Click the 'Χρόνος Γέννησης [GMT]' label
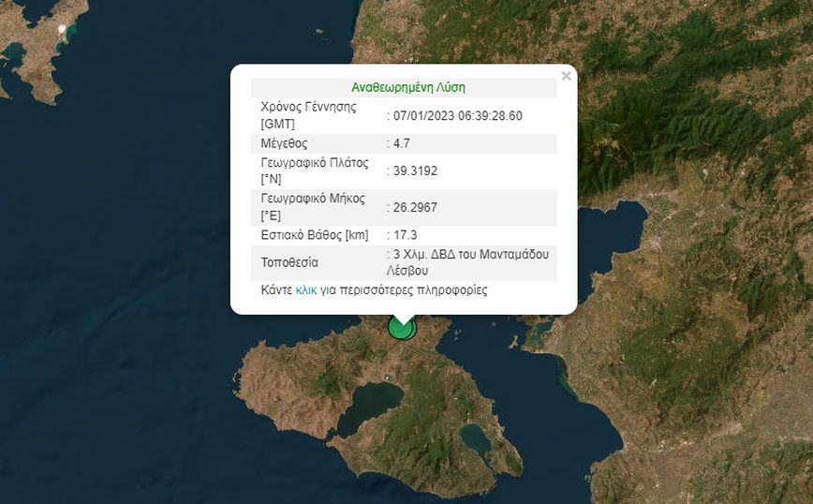813x504 pixels. 308,115
